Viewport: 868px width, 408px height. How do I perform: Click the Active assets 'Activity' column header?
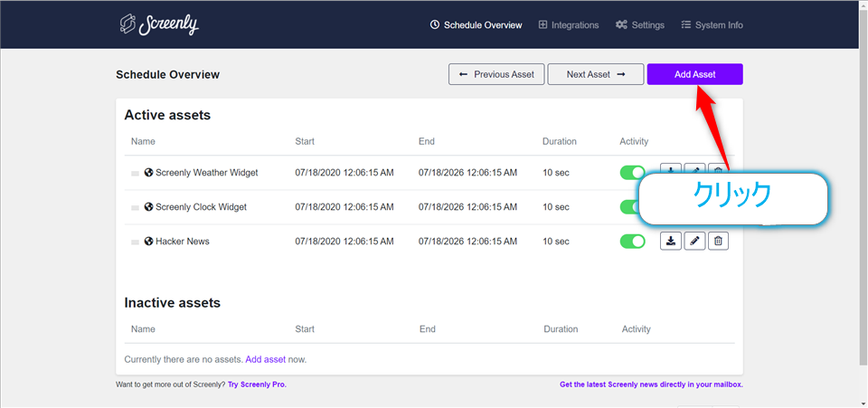634,141
